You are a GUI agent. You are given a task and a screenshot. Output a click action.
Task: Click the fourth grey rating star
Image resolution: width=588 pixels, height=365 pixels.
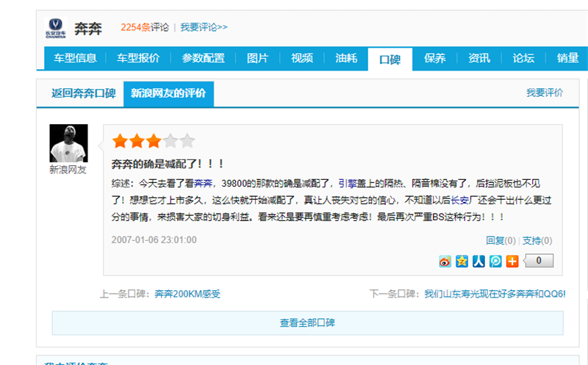171,141
